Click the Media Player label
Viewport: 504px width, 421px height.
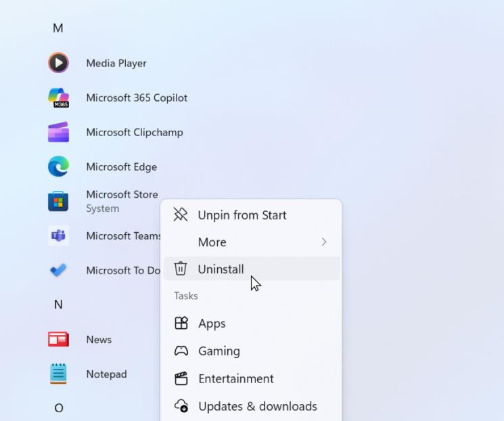pyautogui.click(x=116, y=63)
